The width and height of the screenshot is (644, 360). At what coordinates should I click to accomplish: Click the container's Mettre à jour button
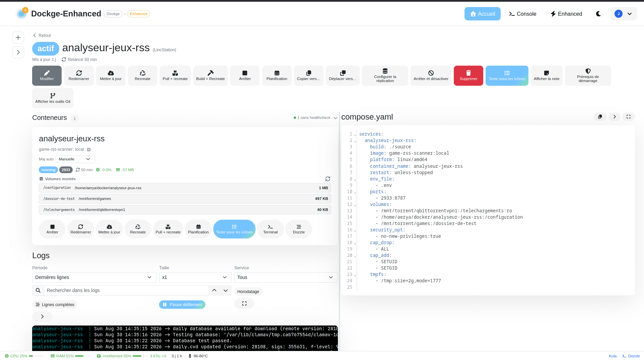click(109, 229)
